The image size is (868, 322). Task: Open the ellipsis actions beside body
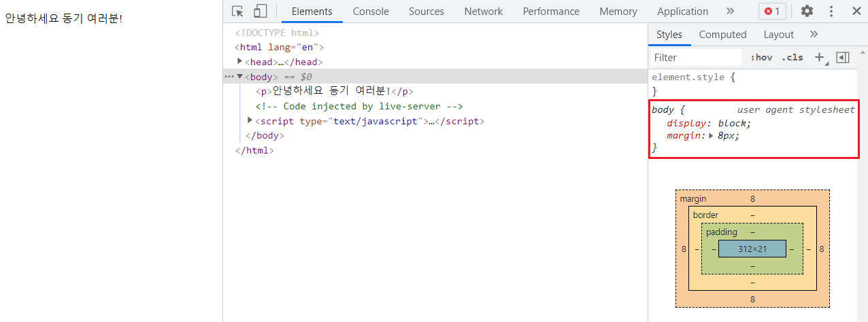point(229,76)
